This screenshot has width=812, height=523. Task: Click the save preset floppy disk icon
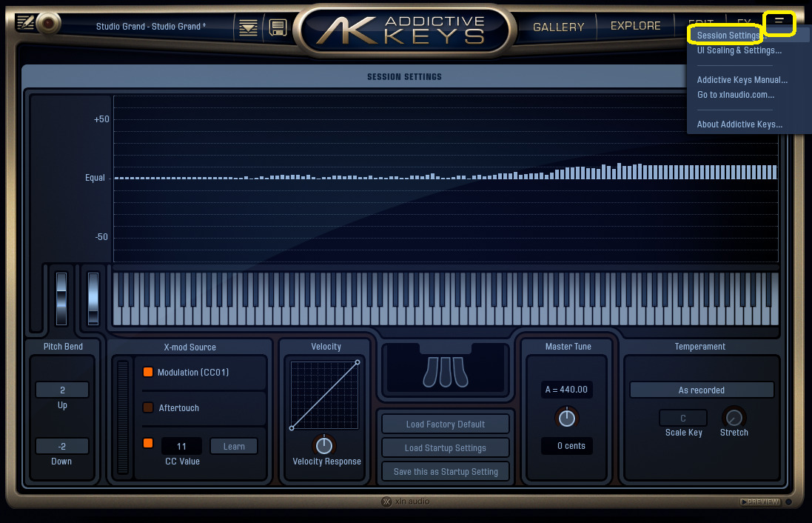point(277,27)
